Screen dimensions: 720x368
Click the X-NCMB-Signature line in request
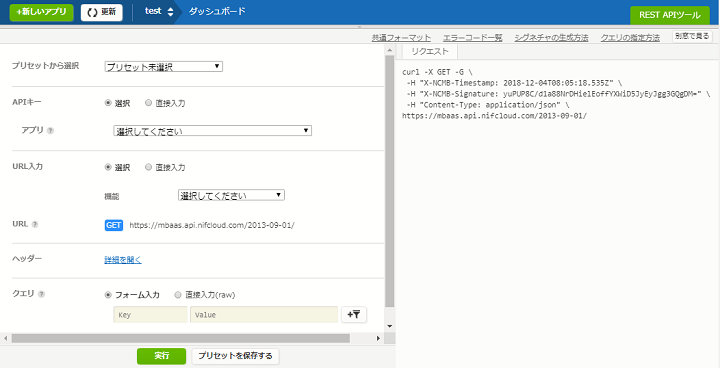558,94
